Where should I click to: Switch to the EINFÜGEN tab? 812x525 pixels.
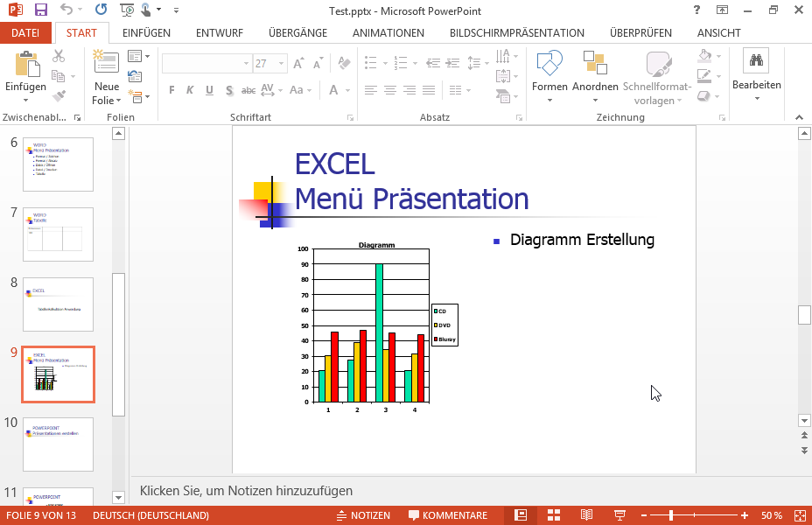coord(146,32)
